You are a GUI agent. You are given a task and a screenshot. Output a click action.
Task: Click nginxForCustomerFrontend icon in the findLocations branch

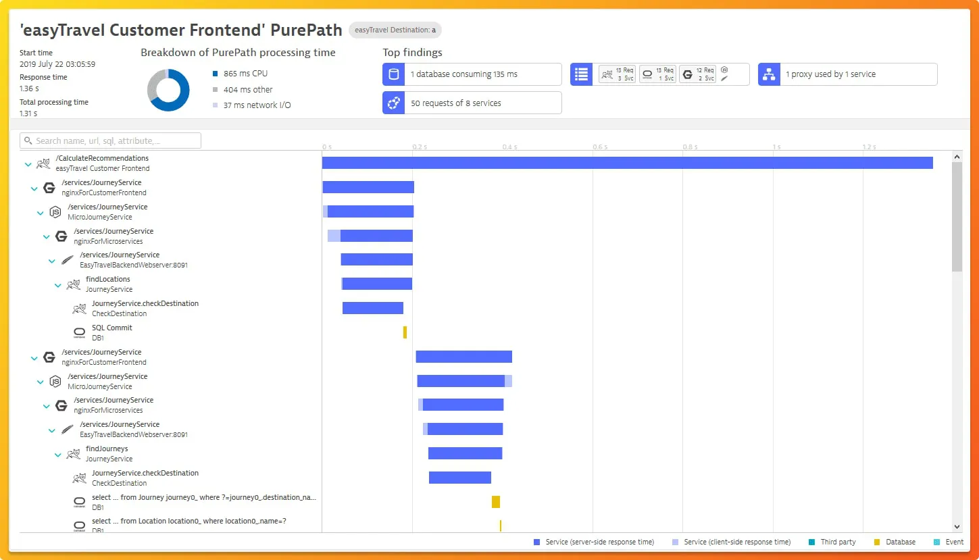(49, 188)
